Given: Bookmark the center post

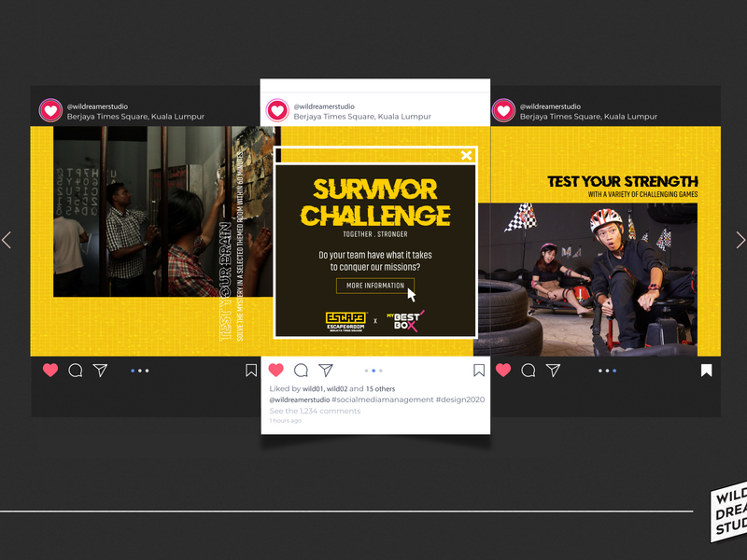Looking at the screenshot, I should coord(479,370).
